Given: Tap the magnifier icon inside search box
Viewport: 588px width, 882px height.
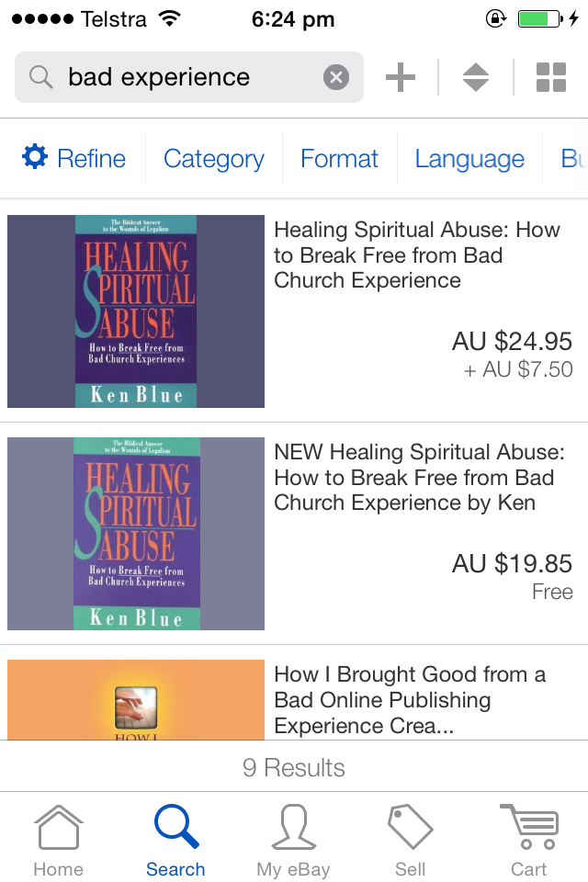Looking at the screenshot, I should [41, 77].
